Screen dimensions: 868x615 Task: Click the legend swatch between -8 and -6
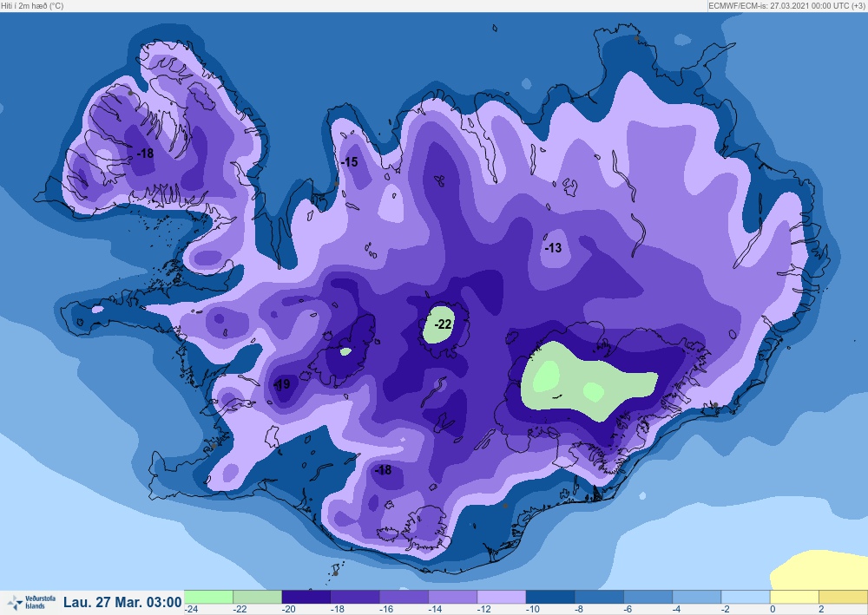(599, 598)
